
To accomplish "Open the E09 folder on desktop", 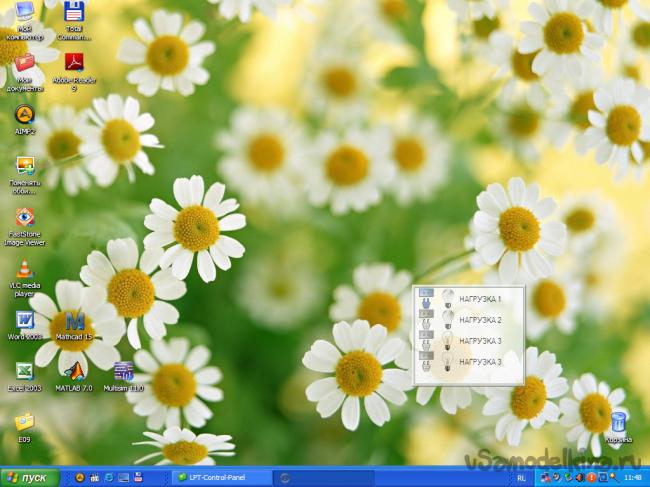I will coord(25,422).
